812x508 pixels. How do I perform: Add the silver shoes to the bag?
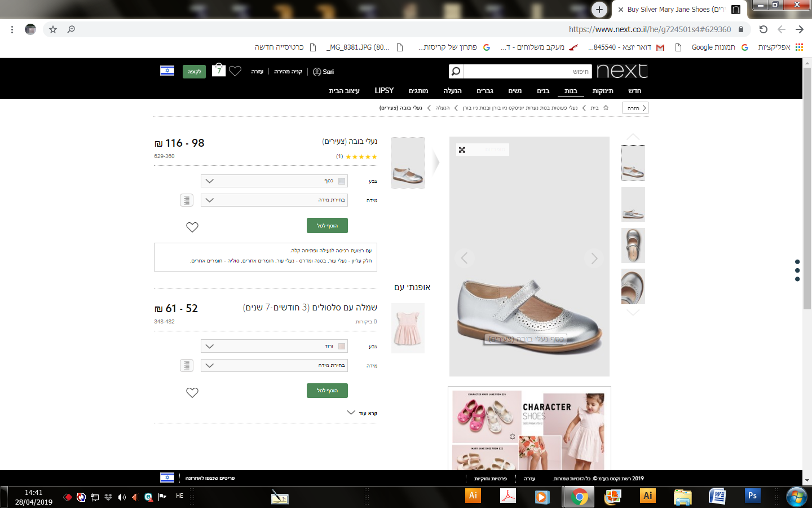point(327,225)
